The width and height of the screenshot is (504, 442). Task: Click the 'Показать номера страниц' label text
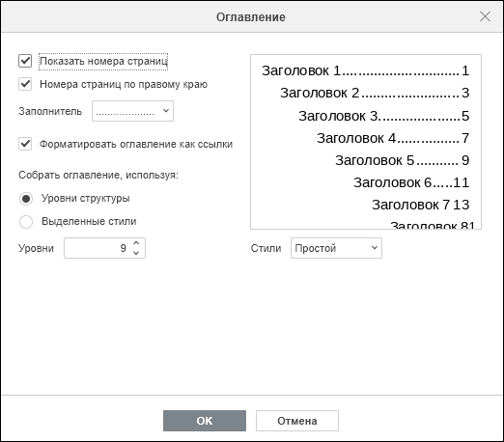click(x=103, y=61)
